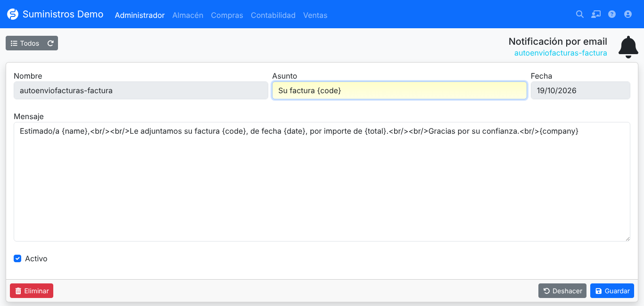
Task: Click the Deshacer button
Action: [x=562, y=291]
